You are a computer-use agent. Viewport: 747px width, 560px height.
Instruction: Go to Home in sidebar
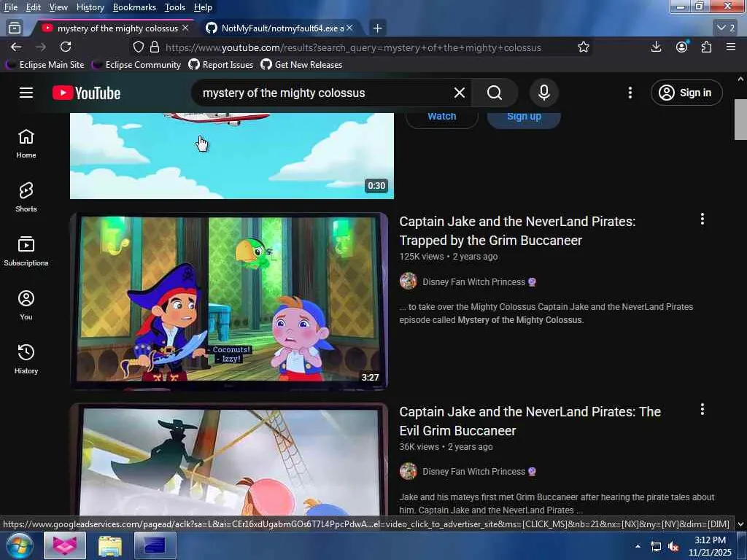tap(26, 144)
